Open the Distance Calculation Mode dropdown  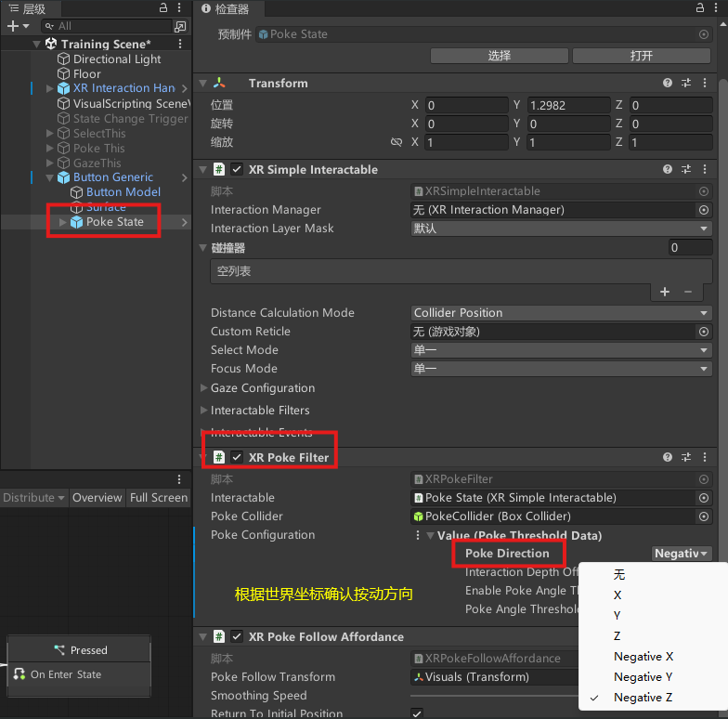pyautogui.click(x=561, y=313)
